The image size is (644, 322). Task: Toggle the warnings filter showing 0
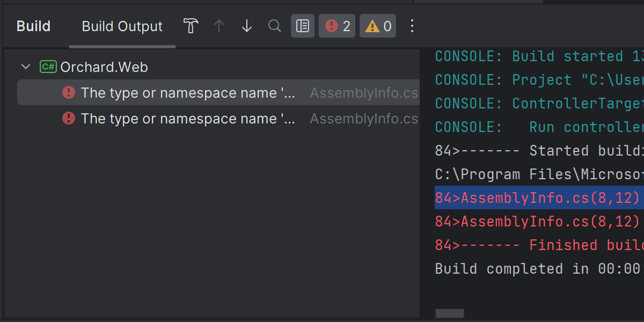click(378, 26)
